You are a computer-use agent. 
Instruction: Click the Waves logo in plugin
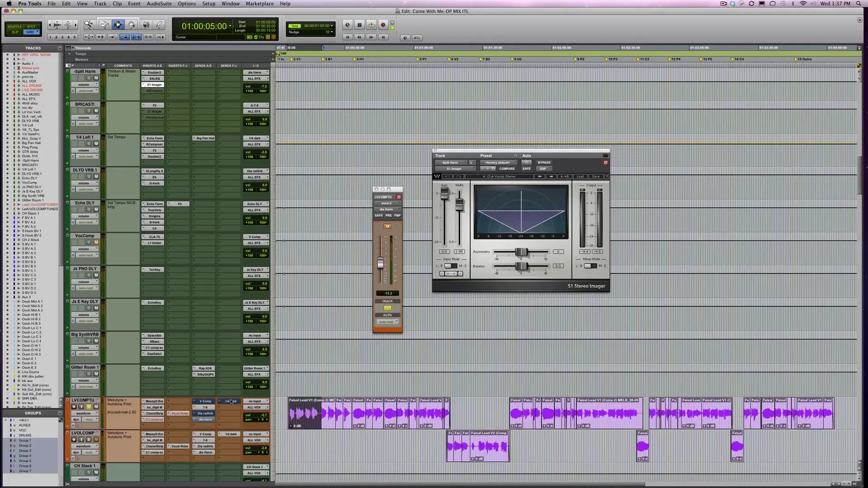(x=437, y=176)
